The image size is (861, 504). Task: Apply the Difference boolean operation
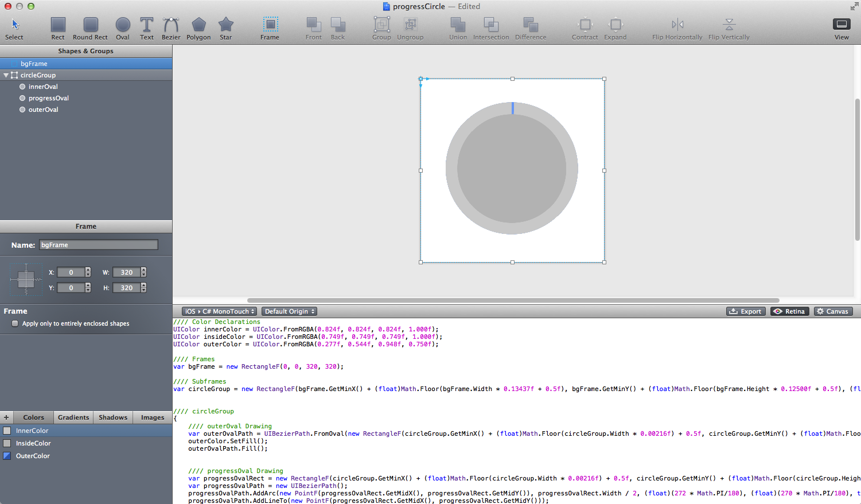531,29
